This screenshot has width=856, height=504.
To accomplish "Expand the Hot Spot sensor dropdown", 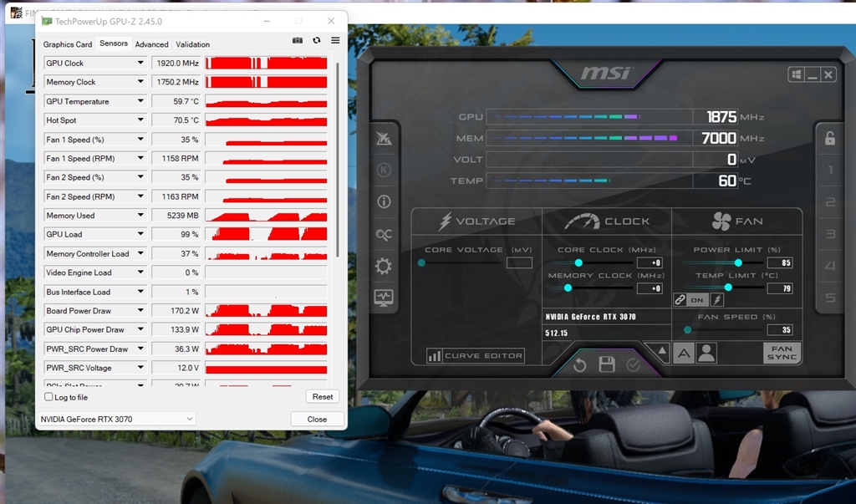I will point(140,120).
